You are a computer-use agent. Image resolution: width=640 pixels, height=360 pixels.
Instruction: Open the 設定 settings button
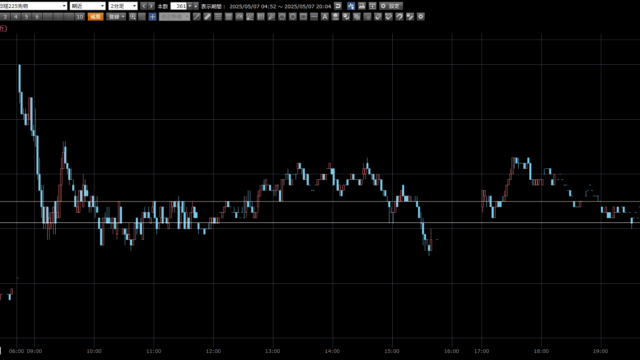[x=391, y=6]
